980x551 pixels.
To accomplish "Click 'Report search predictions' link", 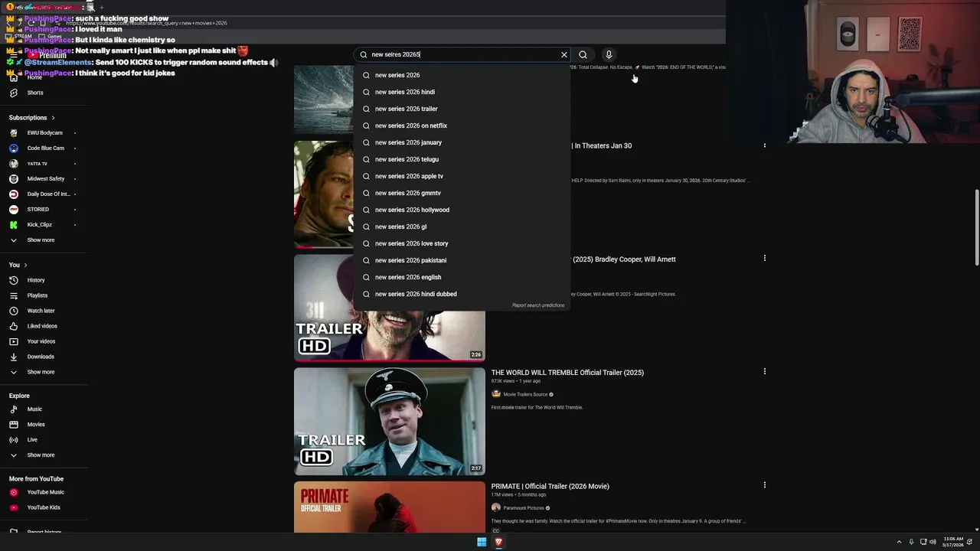I will pyautogui.click(x=538, y=305).
